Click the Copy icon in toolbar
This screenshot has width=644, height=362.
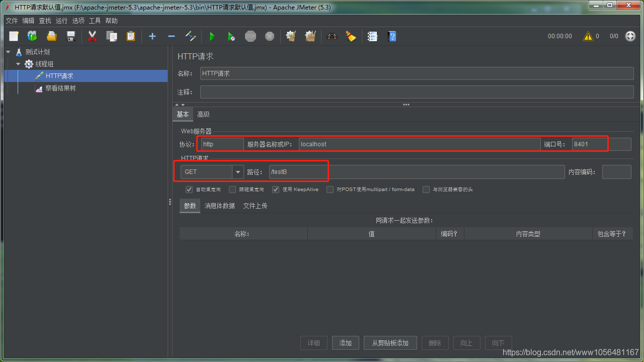[x=111, y=36]
